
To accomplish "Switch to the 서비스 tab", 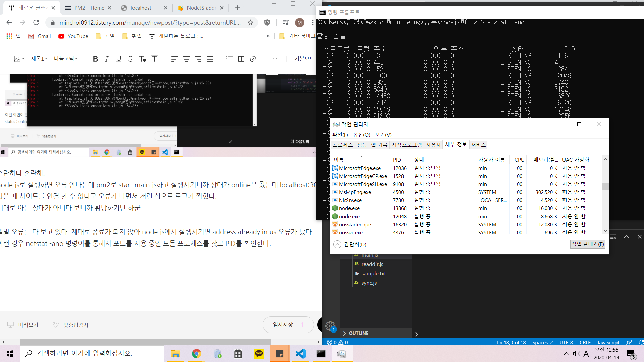I will tap(478, 145).
